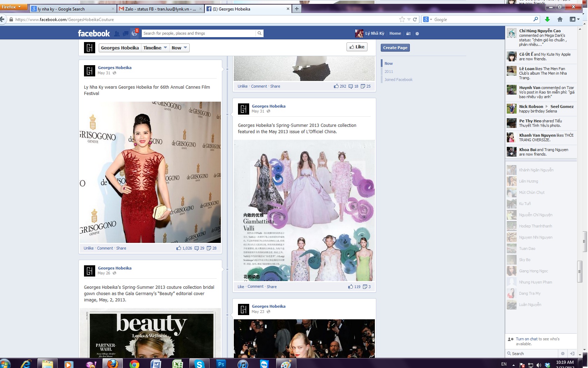Open iTunes from the taskbar

click(243, 364)
